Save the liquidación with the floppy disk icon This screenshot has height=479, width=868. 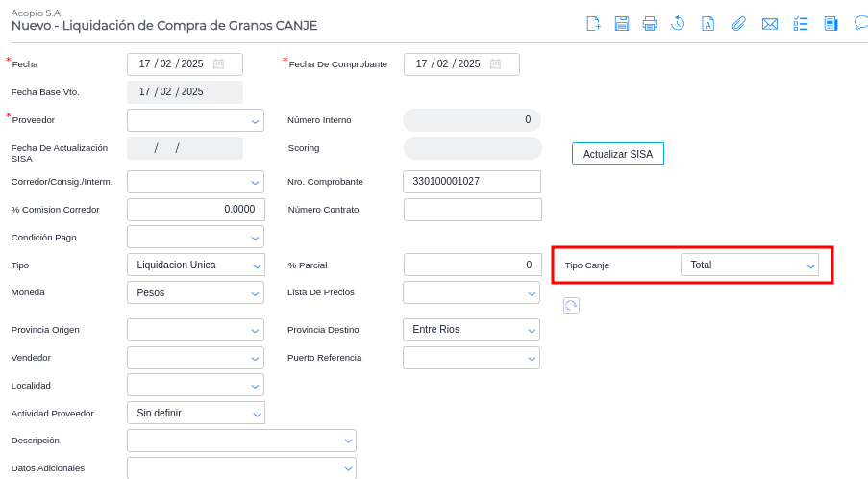tap(622, 24)
